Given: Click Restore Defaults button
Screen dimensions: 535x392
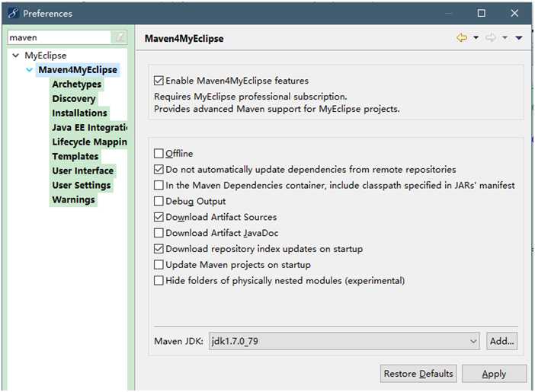Looking at the screenshot, I should [x=418, y=374].
